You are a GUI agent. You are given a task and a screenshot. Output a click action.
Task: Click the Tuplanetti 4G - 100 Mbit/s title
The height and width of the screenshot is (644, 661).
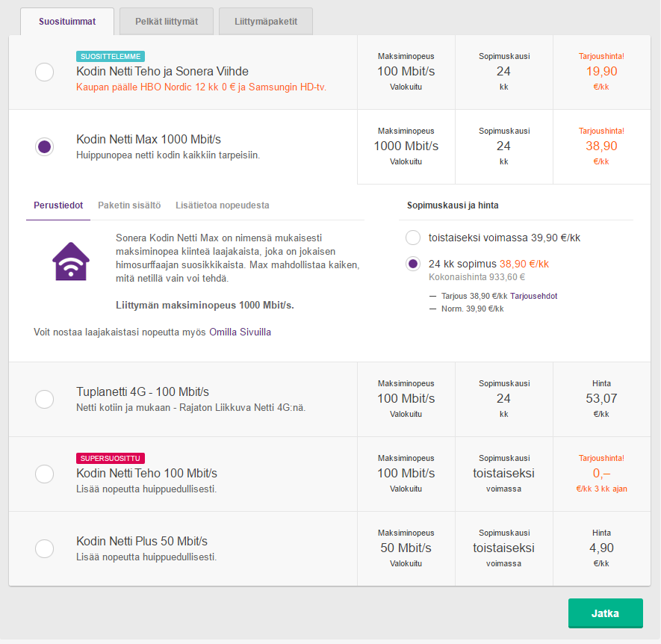[x=143, y=392]
